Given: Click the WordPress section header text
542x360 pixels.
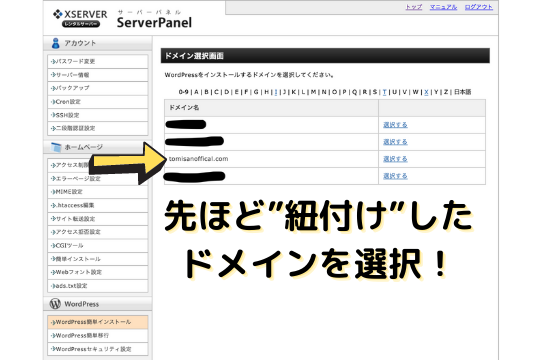Looking at the screenshot, I should [x=82, y=304].
